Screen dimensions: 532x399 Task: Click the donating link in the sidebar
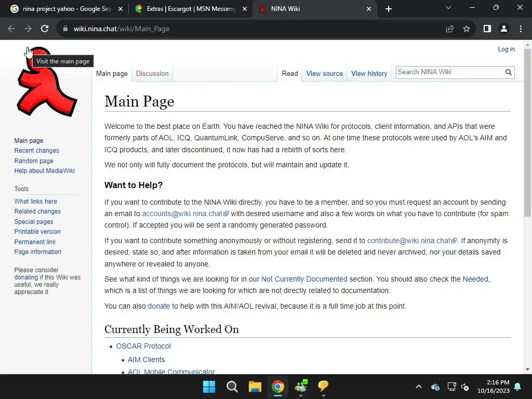26,277
